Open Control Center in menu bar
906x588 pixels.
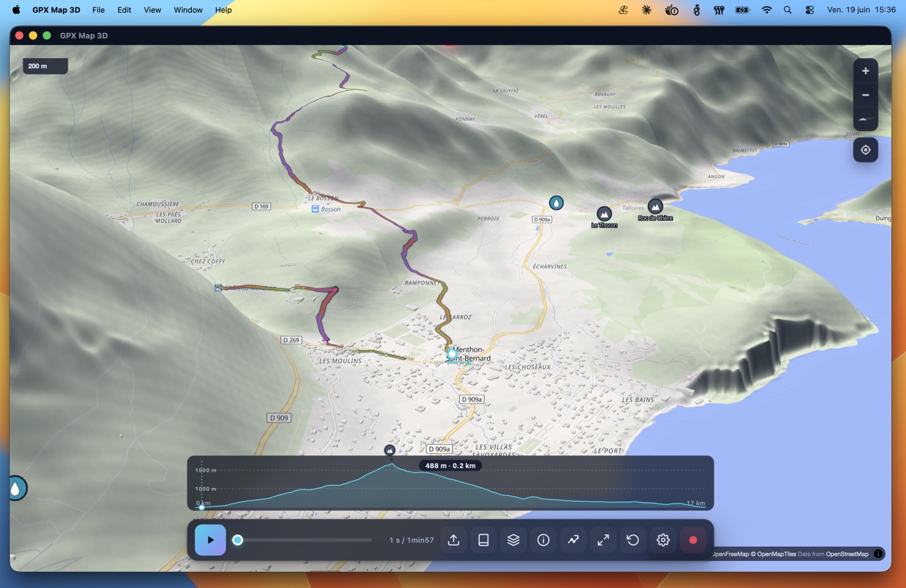pos(810,10)
